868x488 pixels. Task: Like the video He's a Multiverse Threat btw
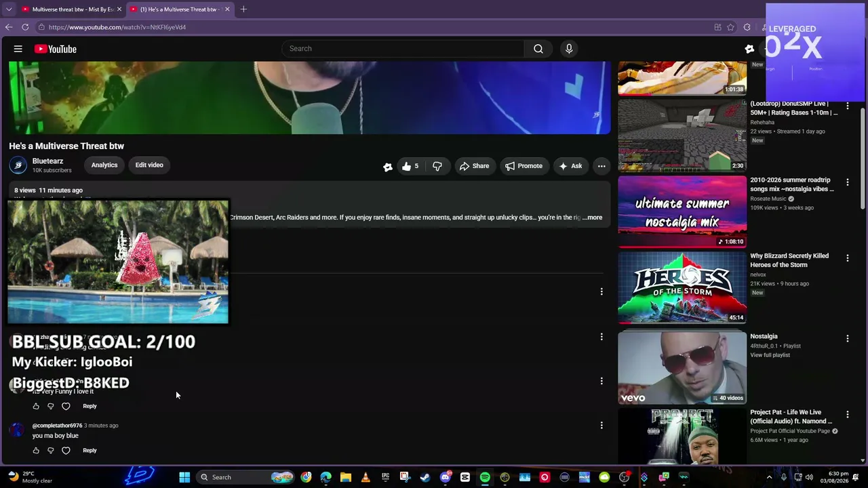coord(410,166)
